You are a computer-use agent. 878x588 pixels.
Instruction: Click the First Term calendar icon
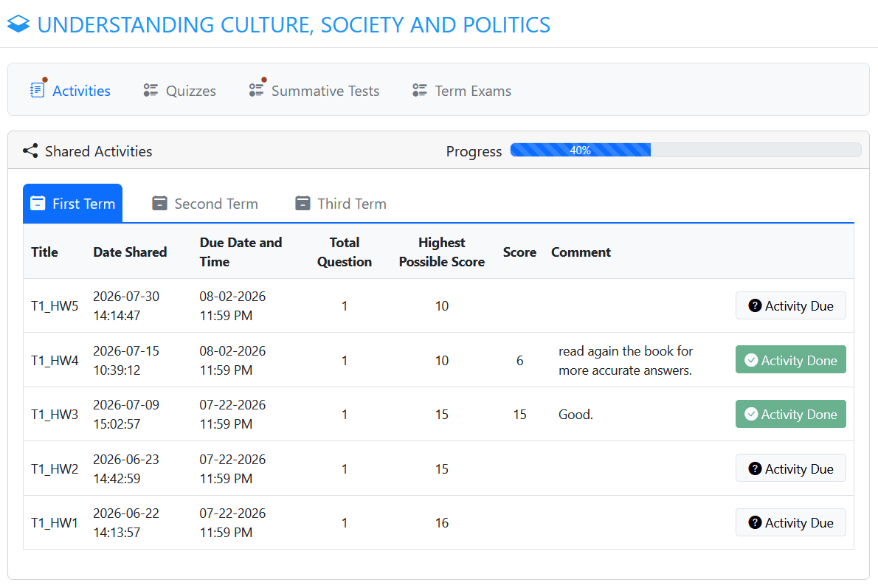click(38, 204)
